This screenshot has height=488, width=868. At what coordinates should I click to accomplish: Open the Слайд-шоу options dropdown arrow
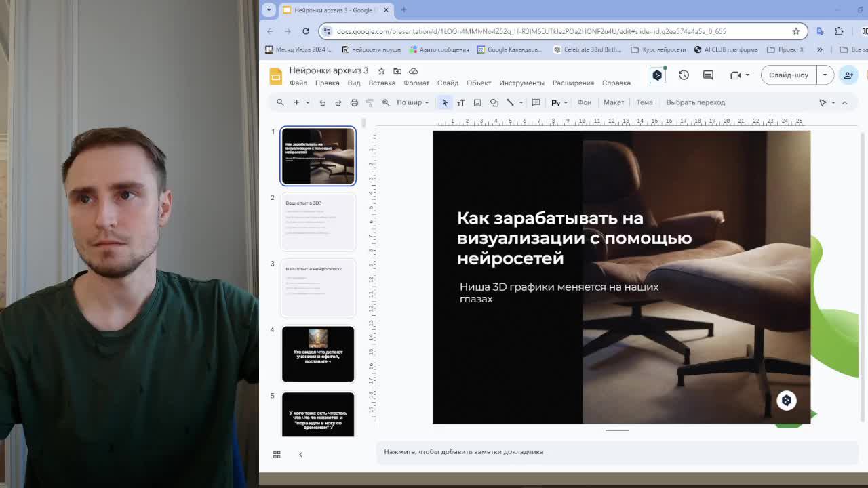(x=825, y=75)
